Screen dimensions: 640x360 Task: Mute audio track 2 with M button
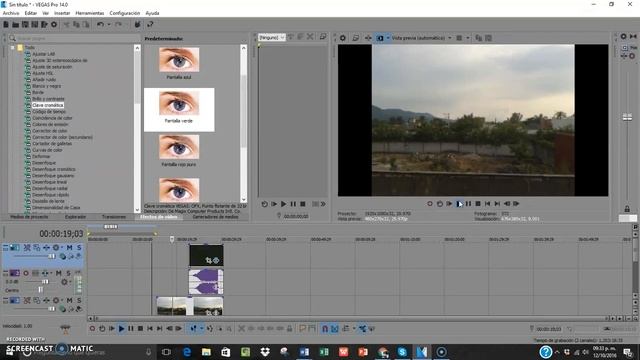[x=59, y=273]
